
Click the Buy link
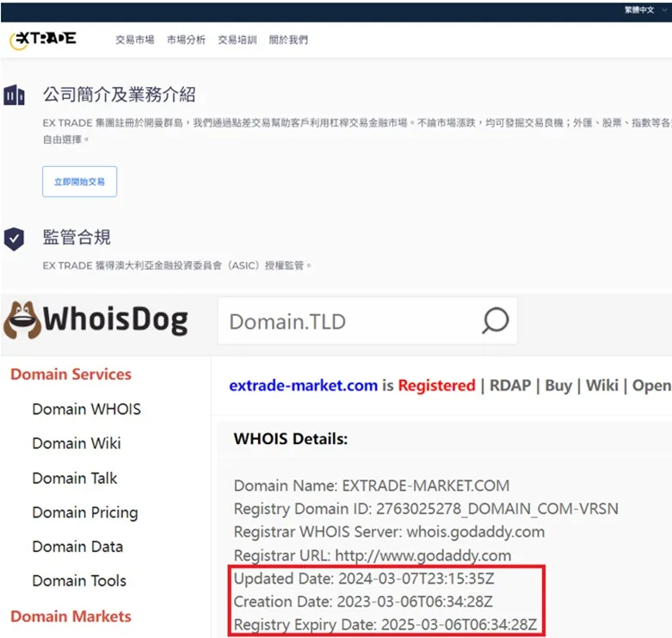click(558, 386)
